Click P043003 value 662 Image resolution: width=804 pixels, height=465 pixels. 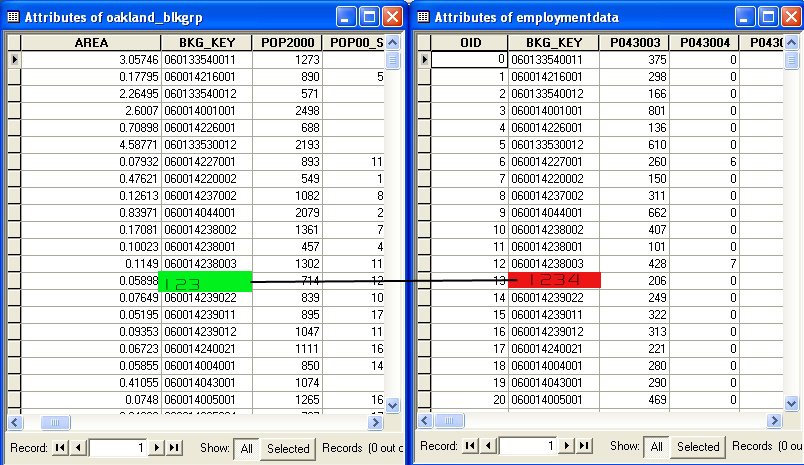point(635,212)
